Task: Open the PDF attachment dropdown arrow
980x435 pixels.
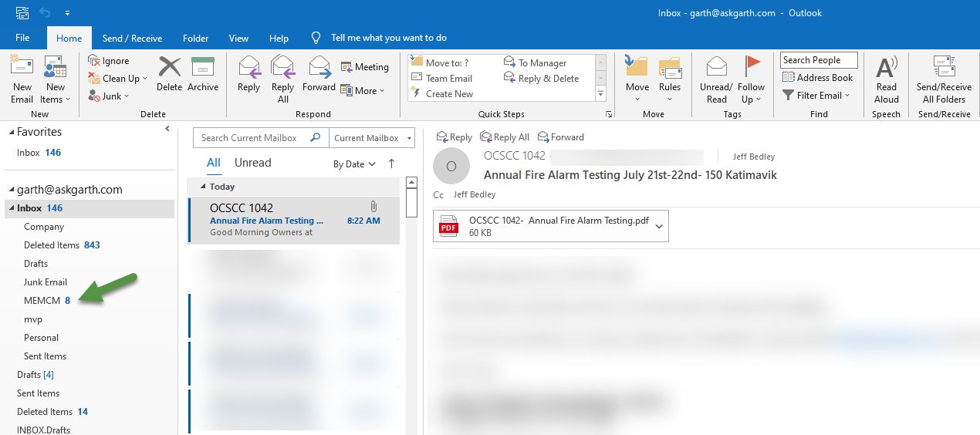Action: (x=658, y=227)
